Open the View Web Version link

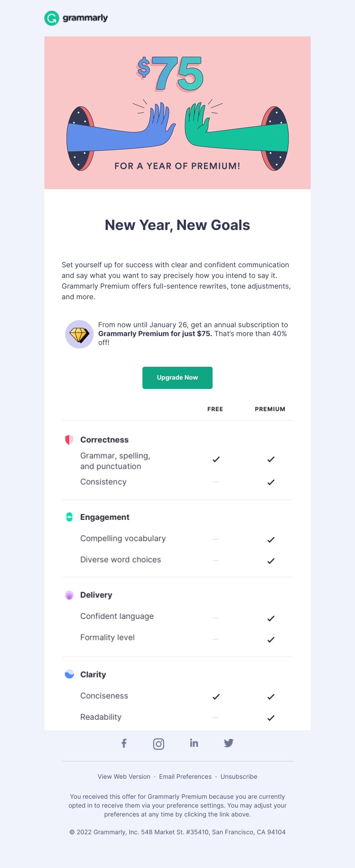[x=124, y=777]
